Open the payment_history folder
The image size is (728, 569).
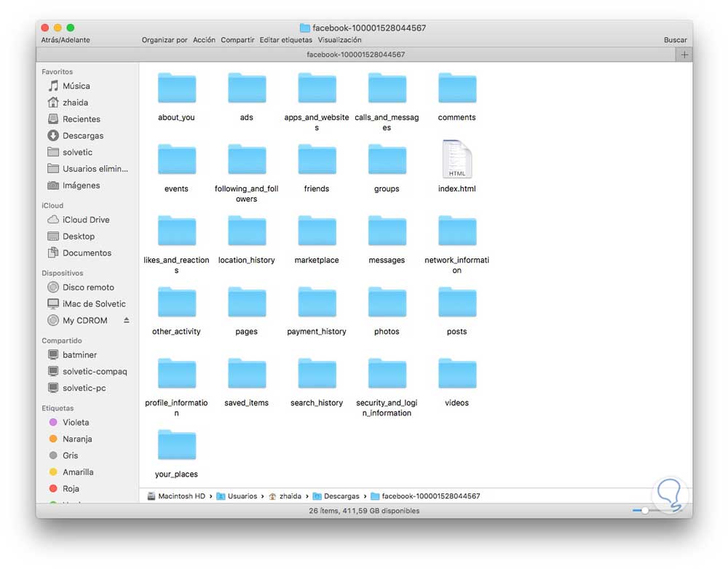click(317, 303)
